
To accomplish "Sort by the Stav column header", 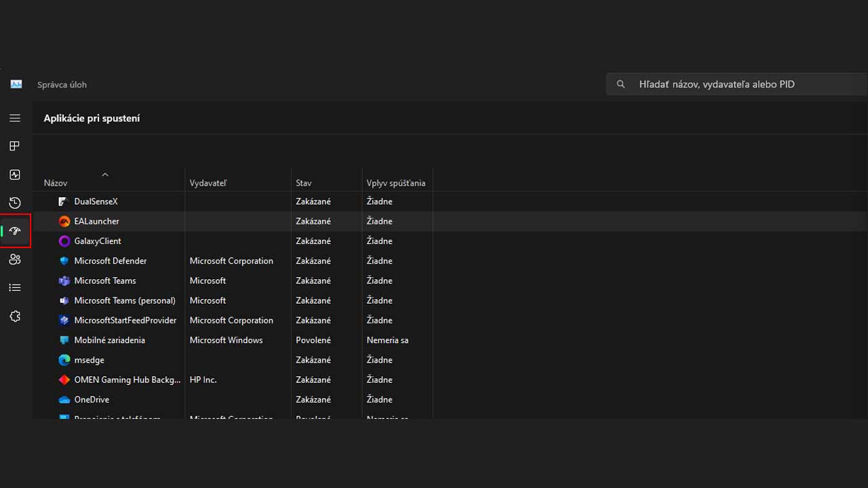I will pos(304,183).
